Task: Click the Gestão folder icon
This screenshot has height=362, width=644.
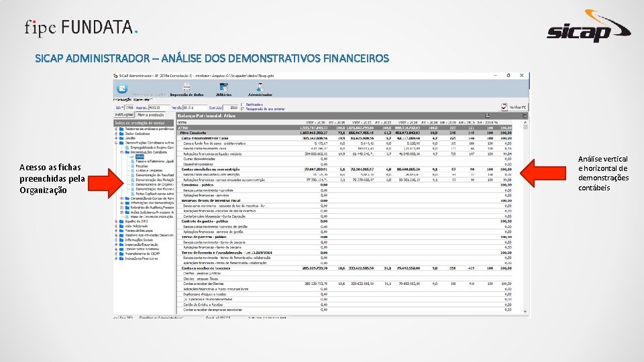Action: click(x=121, y=138)
